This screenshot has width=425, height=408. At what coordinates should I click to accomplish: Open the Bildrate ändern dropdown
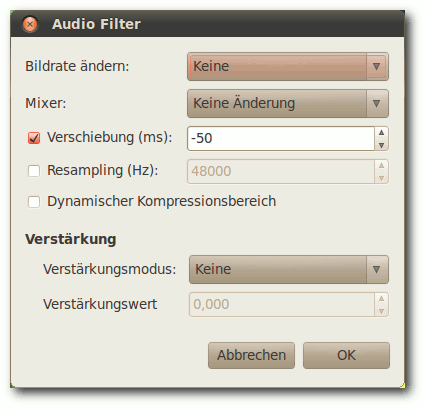[288, 66]
